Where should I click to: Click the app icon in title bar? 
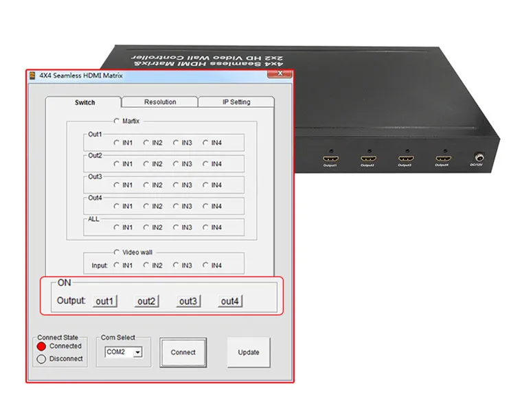tap(32, 75)
